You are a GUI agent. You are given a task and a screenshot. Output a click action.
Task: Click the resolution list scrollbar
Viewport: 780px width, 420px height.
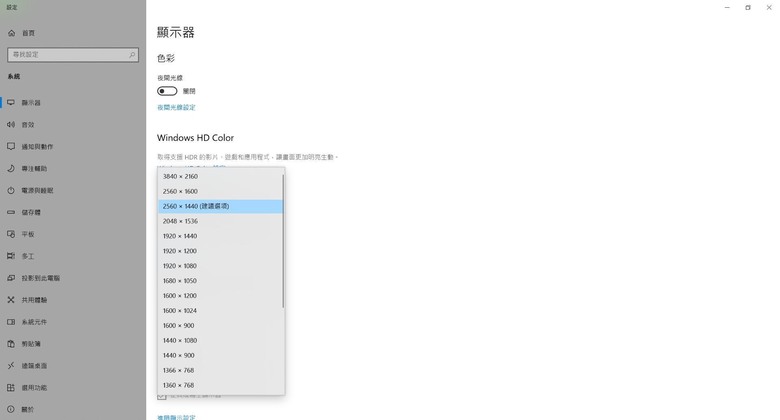283,240
